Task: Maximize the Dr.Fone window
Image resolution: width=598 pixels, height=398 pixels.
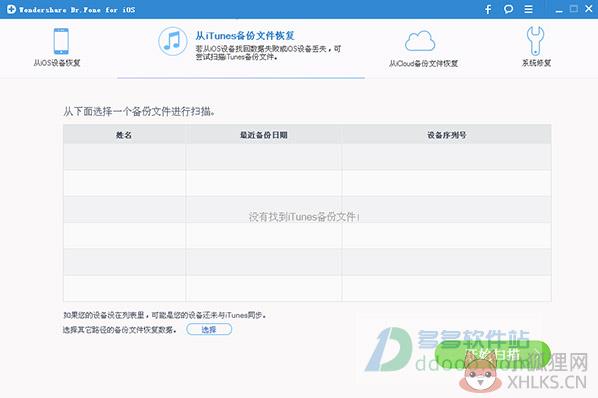Action: tap(574, 9)
